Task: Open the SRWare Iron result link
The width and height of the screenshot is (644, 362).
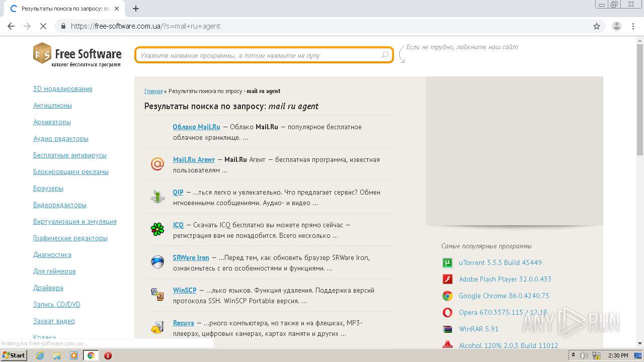Action: point(191,257)
